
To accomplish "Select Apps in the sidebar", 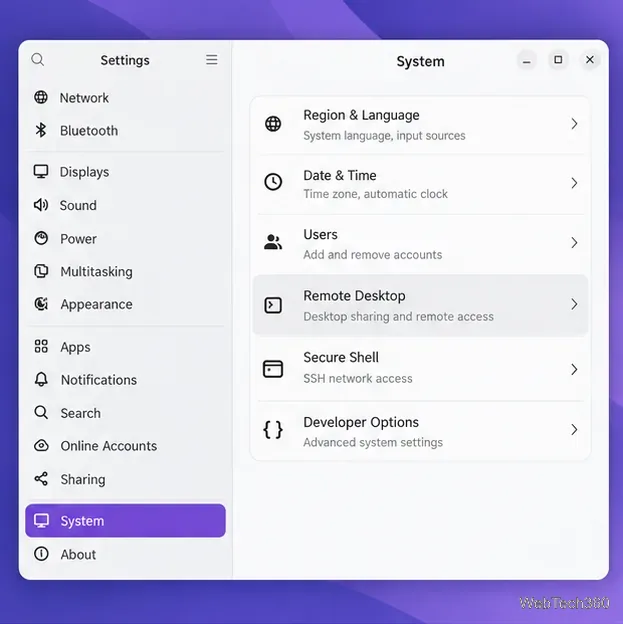I will (125, 347).
